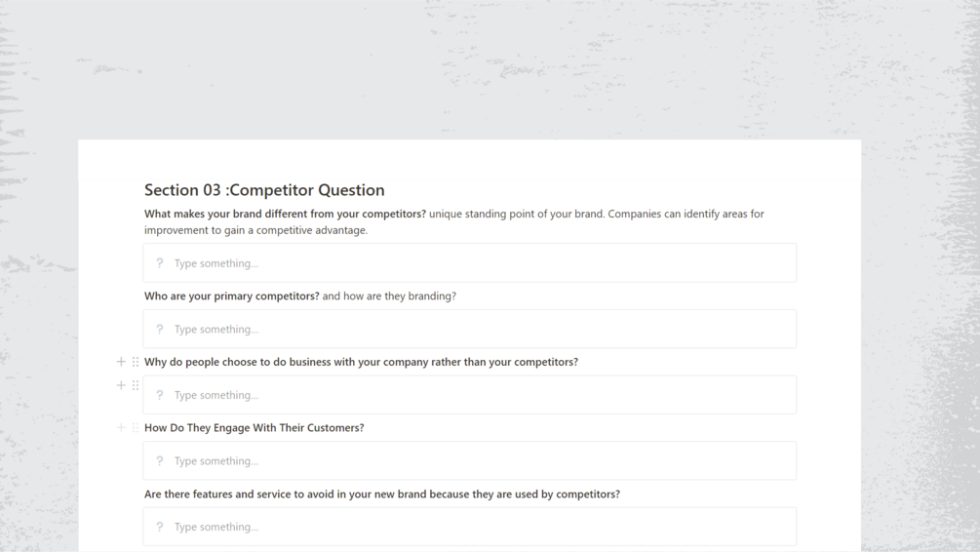Click question mark icon under 'Why do people choose'
Viewport: 980px width, 552px height.
coord(160,395)
